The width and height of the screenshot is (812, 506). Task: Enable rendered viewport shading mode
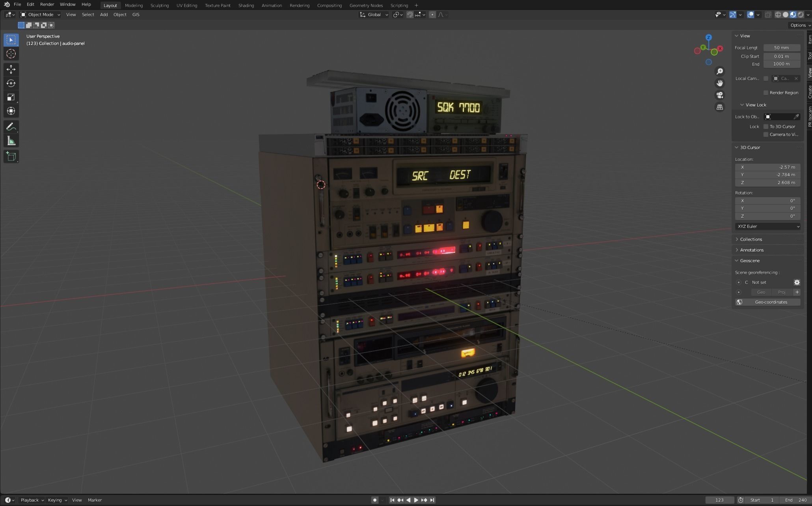pyautogui.click(x=801, y=15)
